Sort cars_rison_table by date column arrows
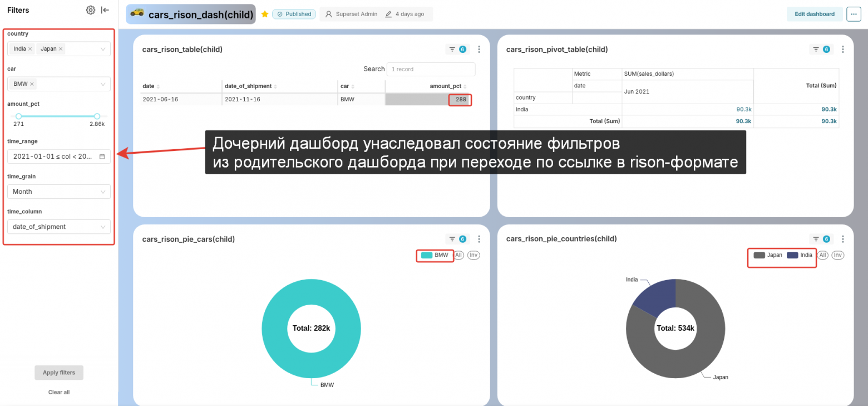868x406 pixels. pos(158,86)
